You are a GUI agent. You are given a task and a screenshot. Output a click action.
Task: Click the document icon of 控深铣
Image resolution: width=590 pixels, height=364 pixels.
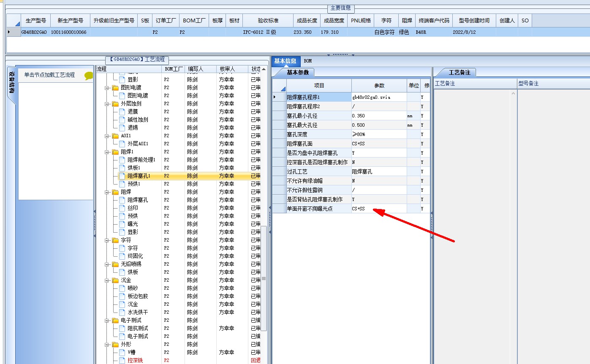click(122, 360)
